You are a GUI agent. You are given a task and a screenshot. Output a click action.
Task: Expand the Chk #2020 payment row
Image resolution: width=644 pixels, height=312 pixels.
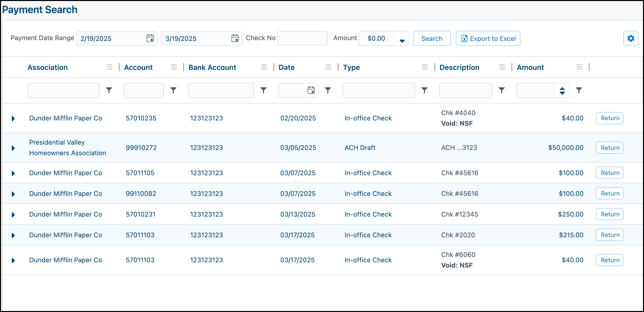(x=13, y=235)
